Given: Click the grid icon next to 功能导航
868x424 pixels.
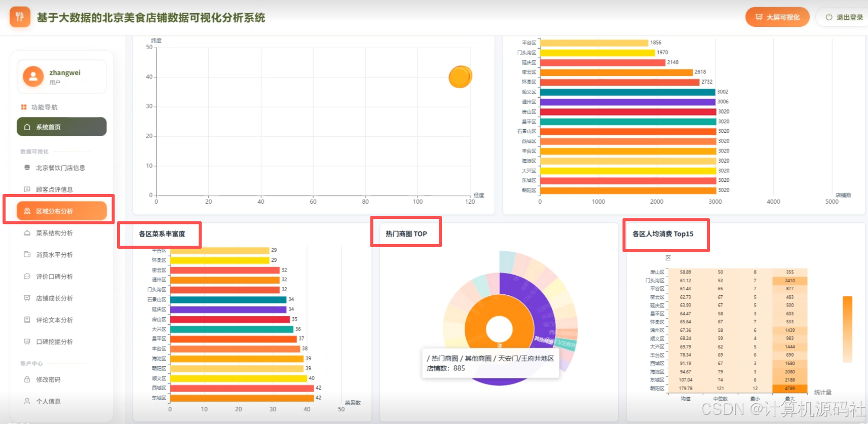Looking at the screenshot, I should [24, 107].
